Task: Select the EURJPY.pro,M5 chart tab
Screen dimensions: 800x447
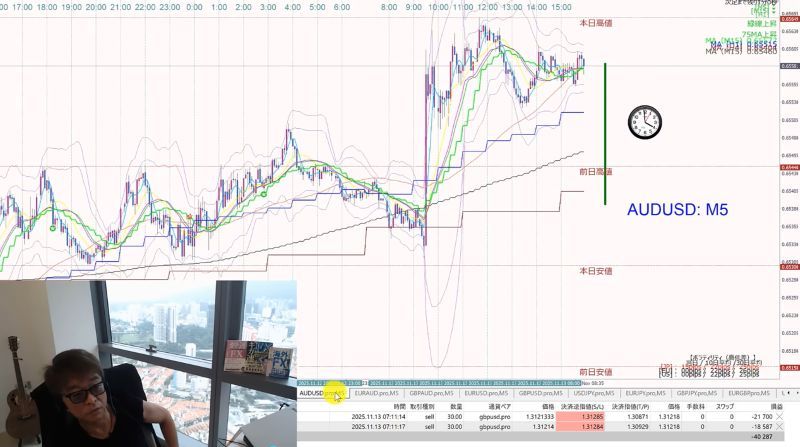Action: tap(645, 393)
